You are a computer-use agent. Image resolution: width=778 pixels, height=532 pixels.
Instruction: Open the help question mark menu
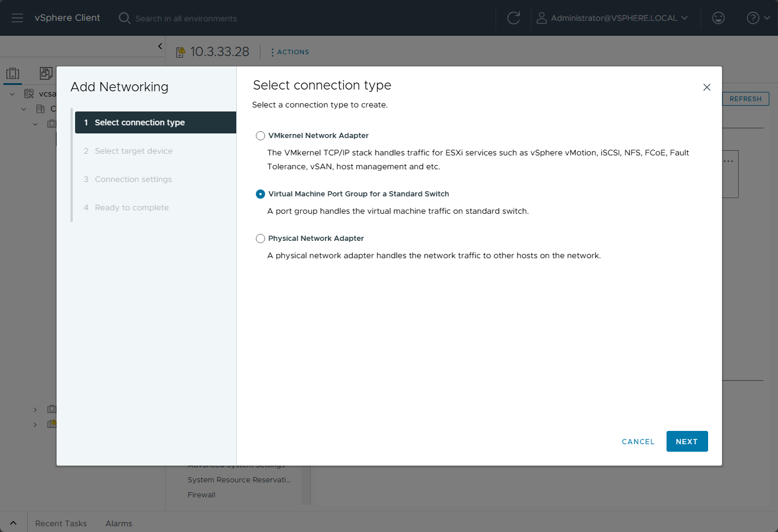758,18
